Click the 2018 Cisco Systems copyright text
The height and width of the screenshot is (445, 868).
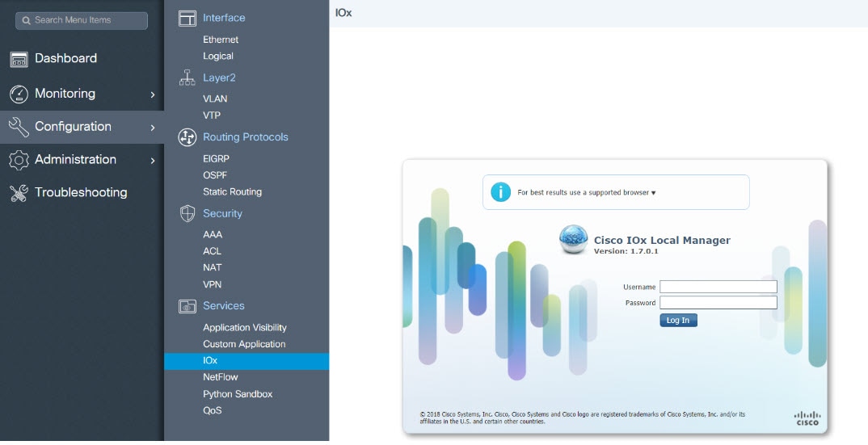click(x=583, y=418)
